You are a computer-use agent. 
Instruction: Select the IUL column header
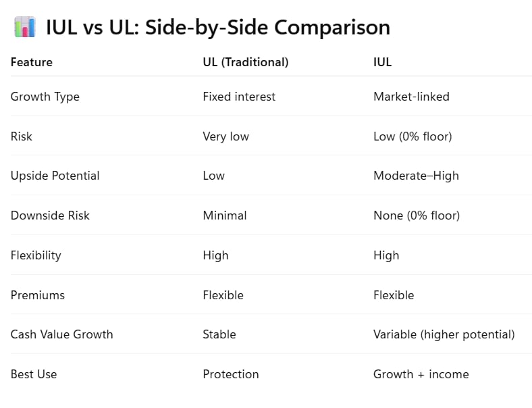pyautogui.click(x=382, y=62)
